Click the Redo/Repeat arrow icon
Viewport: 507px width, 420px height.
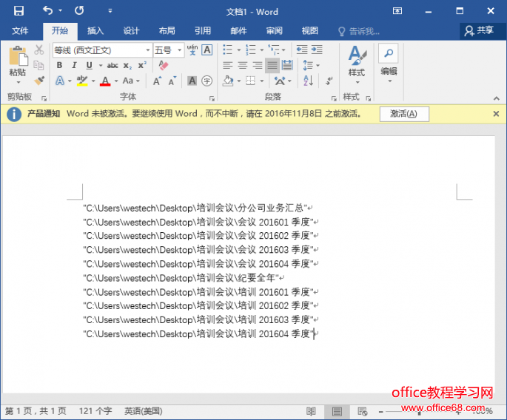coord(79,10)
